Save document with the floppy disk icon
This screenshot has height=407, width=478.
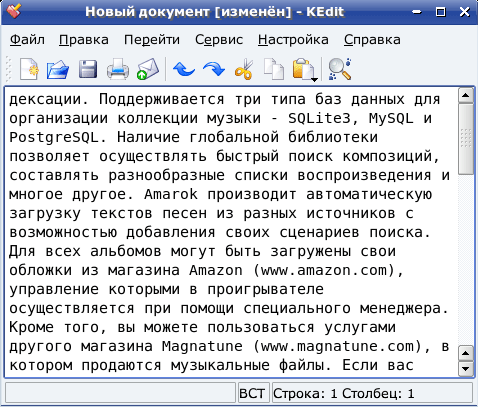pyautogui.click(x=88, y=69)
